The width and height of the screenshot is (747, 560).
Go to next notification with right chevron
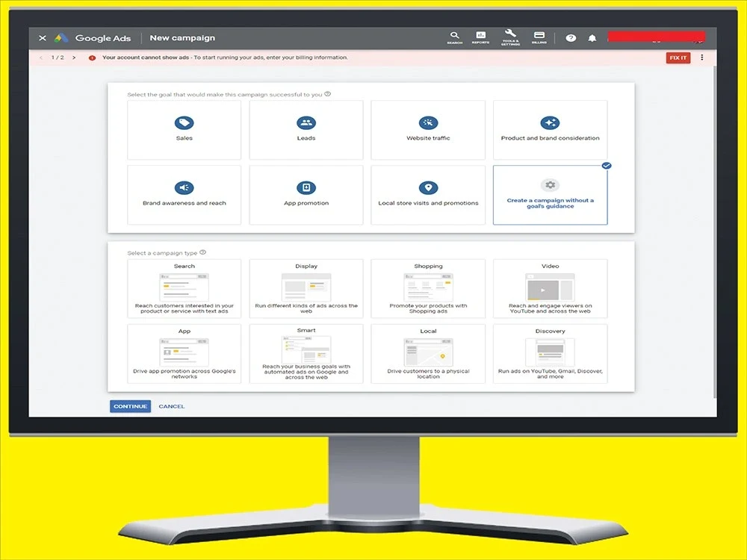coord(74,57)
